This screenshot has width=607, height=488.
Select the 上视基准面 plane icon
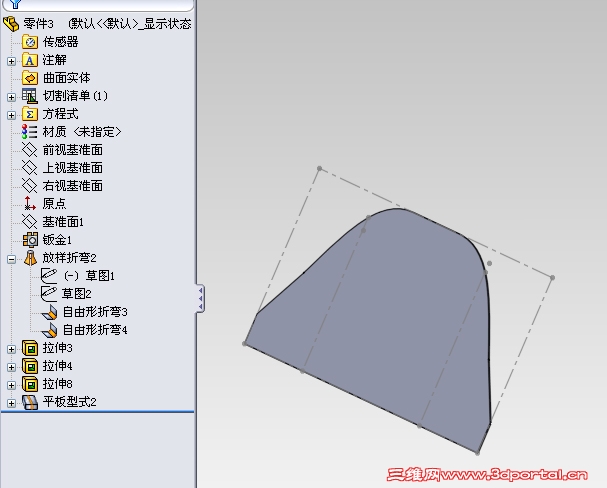pos(30,168)
